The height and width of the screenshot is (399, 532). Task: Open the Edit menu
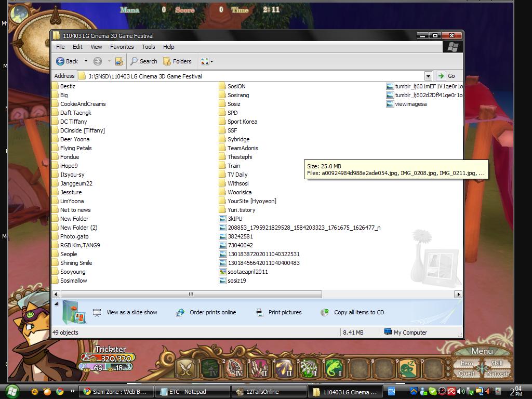pyautogui.click(x=78, y=47)
